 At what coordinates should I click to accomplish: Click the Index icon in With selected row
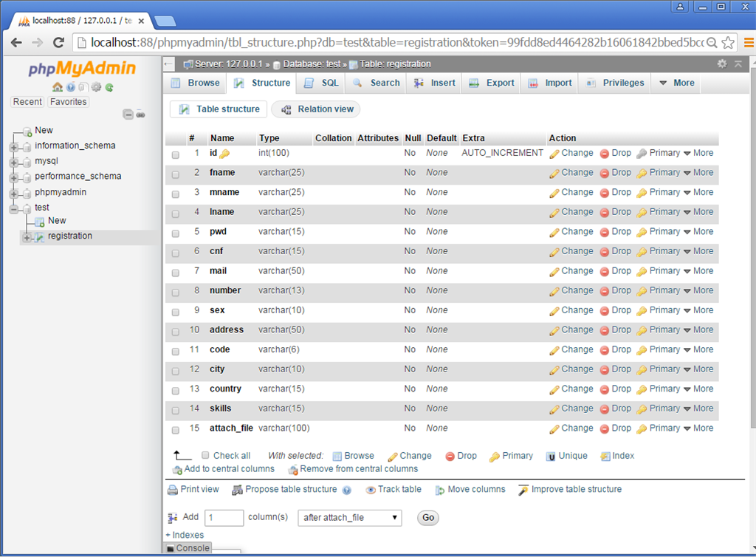(605, 457)
